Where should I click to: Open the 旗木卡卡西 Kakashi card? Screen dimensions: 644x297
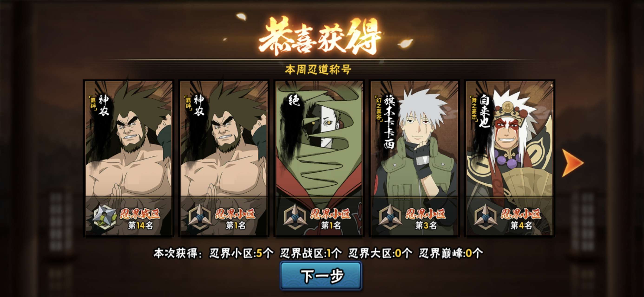click(414, 158)
